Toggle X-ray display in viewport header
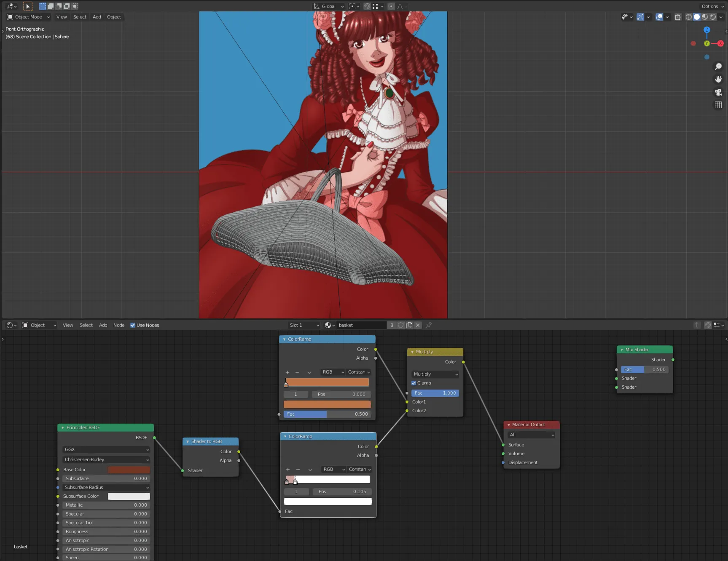 pyautogui.click(x=678, y=17)
